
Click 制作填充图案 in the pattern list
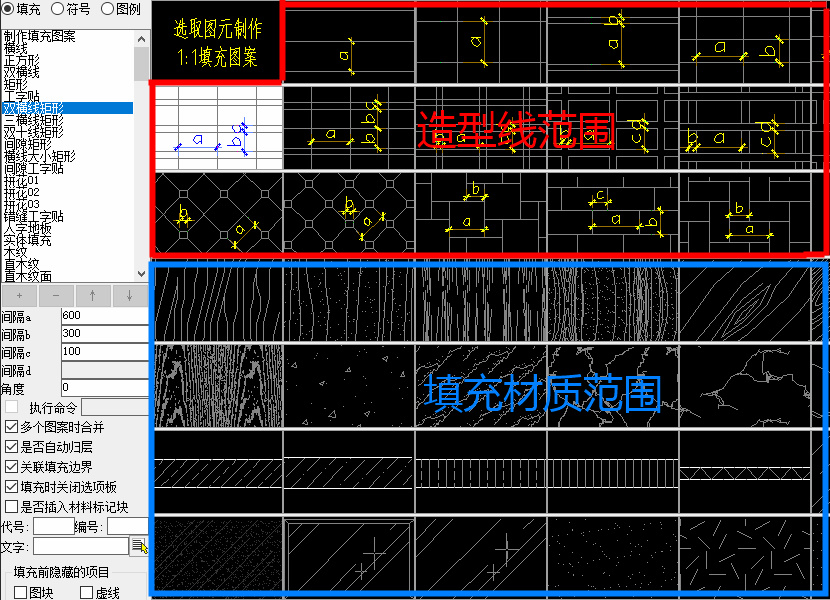(39, 37)
